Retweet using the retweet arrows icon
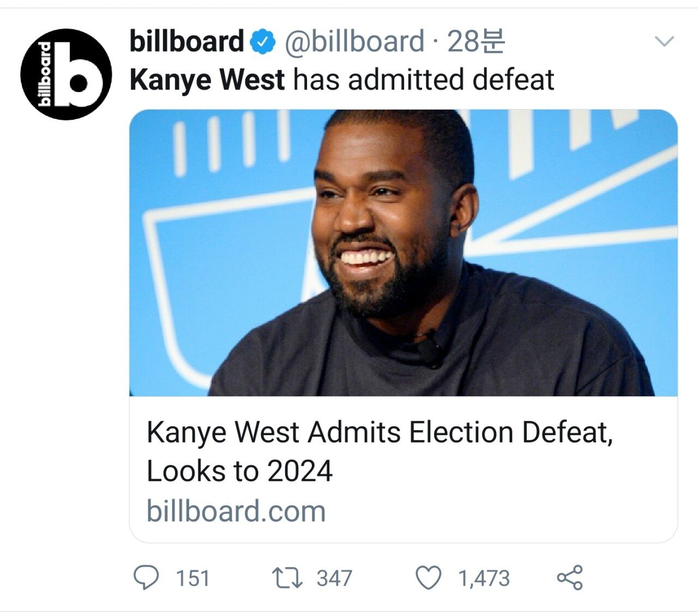This screenshot has width=698, height=616. (x=287, y=578)
